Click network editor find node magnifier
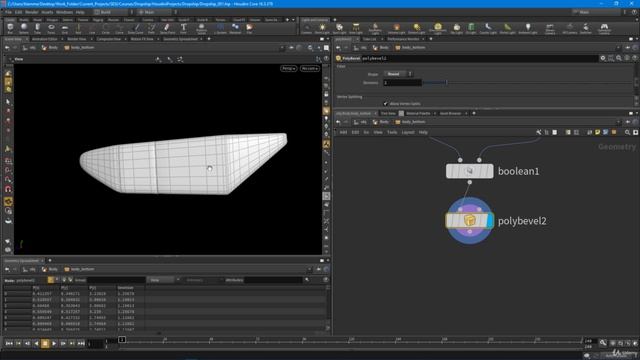The width and height of the screenshot is (640, 360). pos(627,132)
